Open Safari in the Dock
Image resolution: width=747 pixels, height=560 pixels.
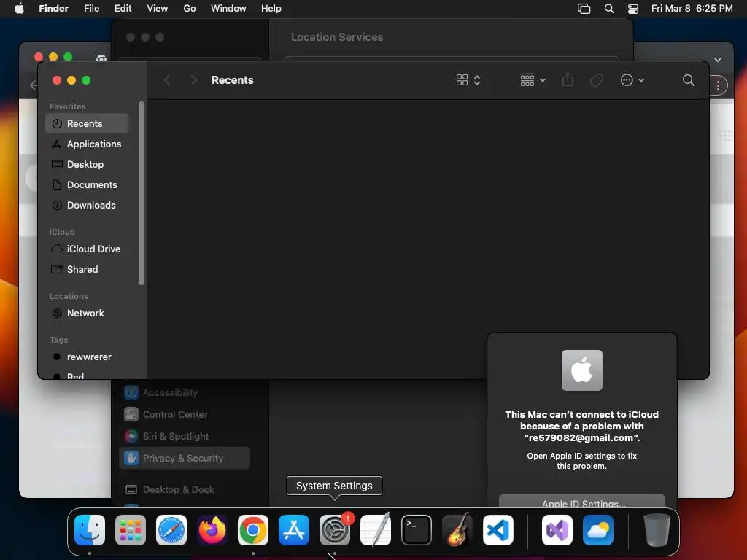[171, 530]
